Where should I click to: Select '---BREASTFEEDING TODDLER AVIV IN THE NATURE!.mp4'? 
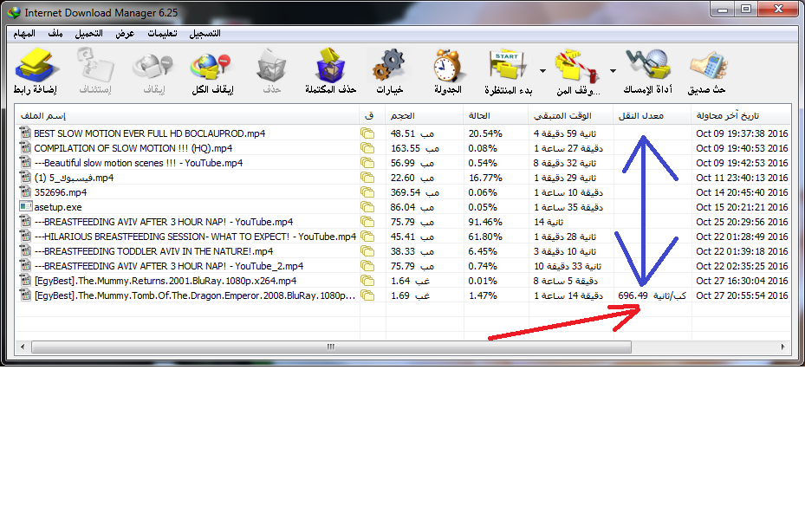153,251
